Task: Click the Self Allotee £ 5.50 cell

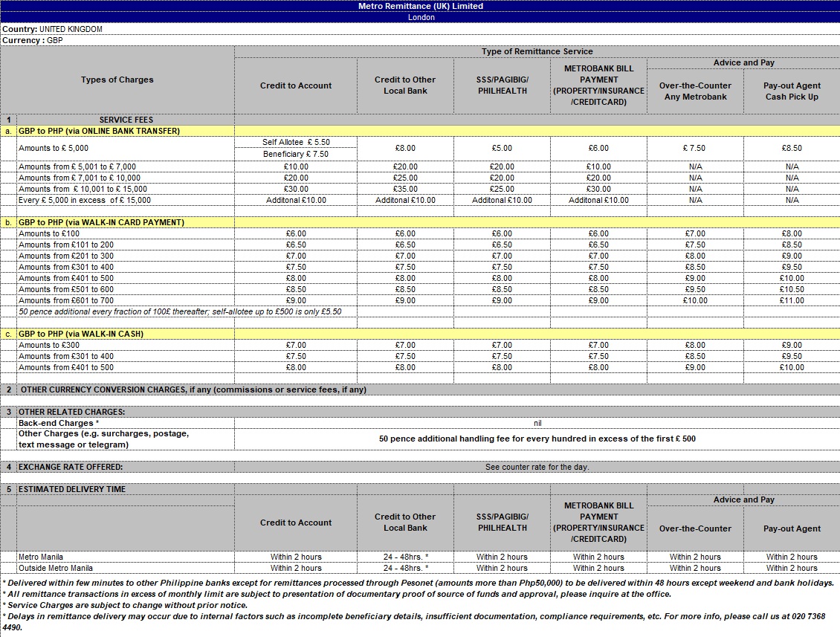Action: click(296, 142)
